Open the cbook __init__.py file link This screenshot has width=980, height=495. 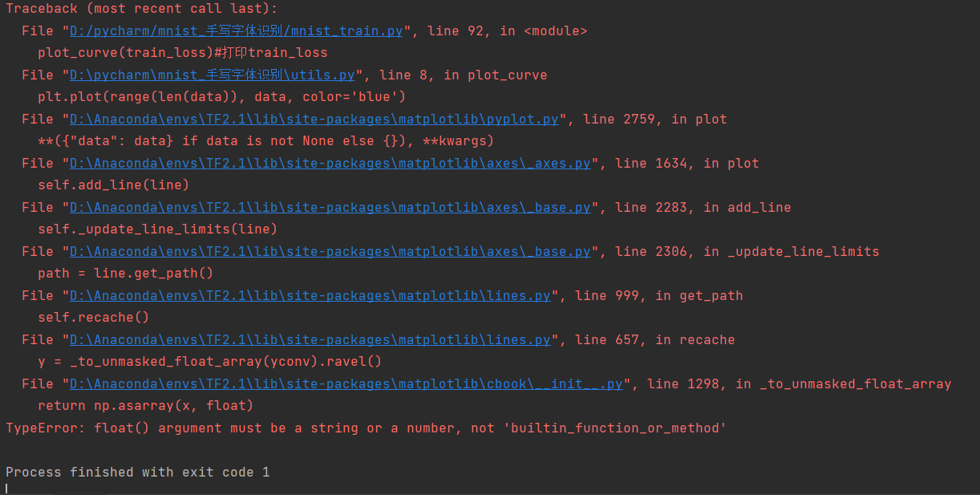[x=346, y=384]
